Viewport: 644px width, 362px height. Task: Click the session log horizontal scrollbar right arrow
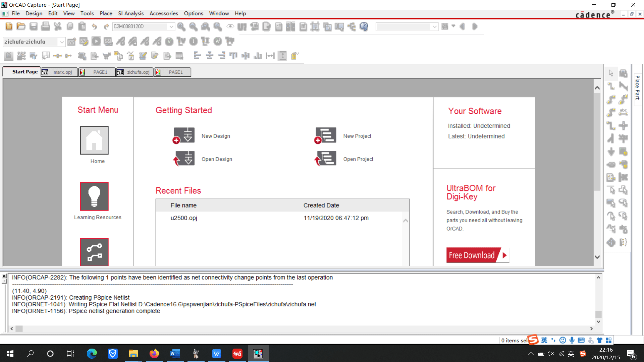point(592,329)
